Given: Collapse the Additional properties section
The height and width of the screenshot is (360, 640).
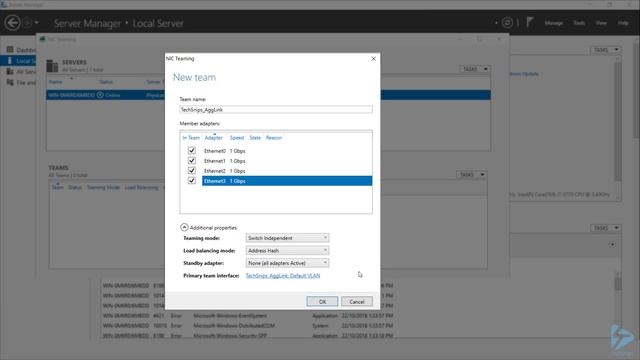Looking at the screenshot, I should tap(184, 227).
